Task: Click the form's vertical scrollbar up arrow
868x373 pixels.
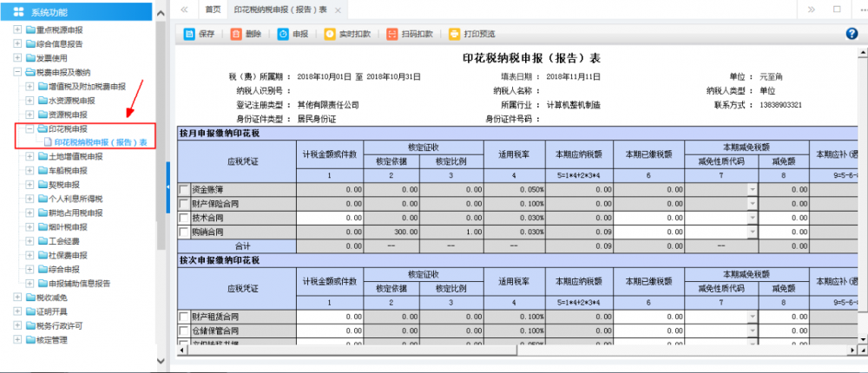Action: click(x=862, y=53)
